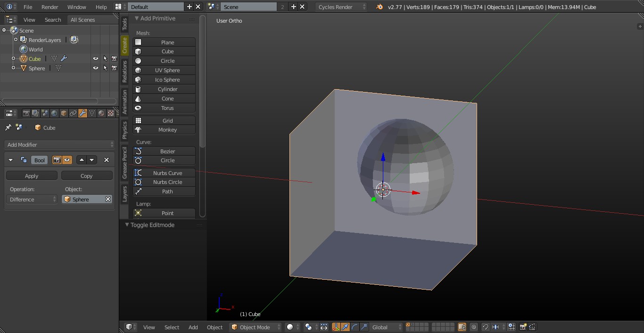Open the Scene properties tab
The image size is (644, 333).
[x=45, y=113]
